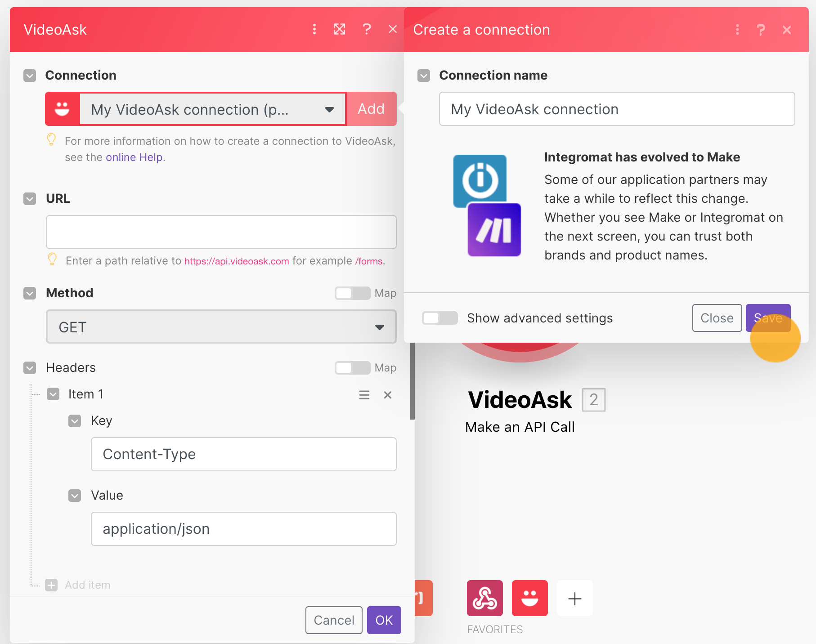Click the URL input field
816x644 pixels.
coord(221,232)
